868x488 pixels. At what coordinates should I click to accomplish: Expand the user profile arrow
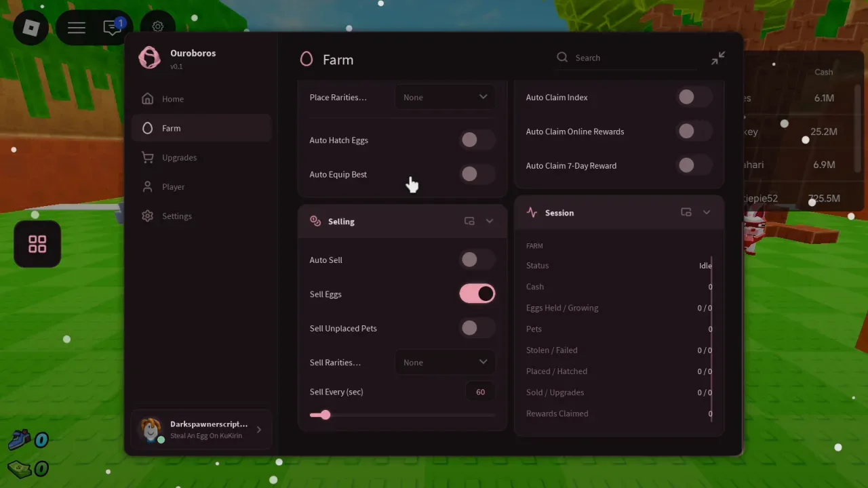258,430
